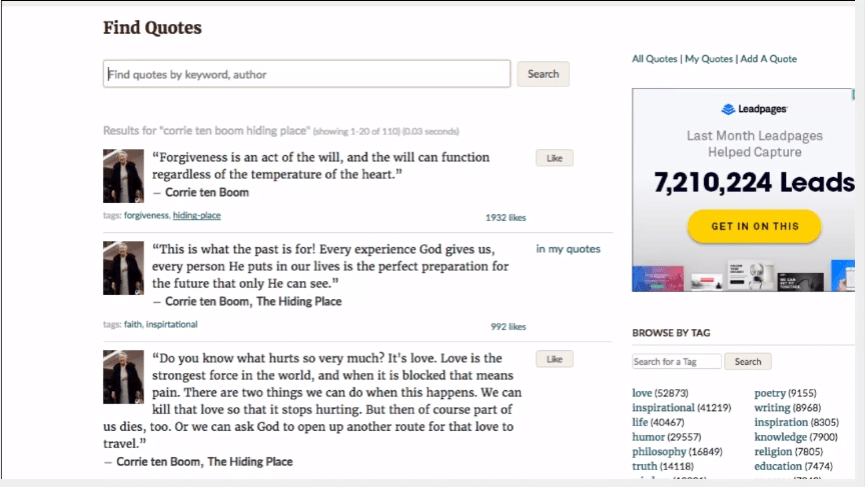Screen dimensions: 865x487
Task: Click the GET IN ON THIS button
Action: [x=754, y=227]
